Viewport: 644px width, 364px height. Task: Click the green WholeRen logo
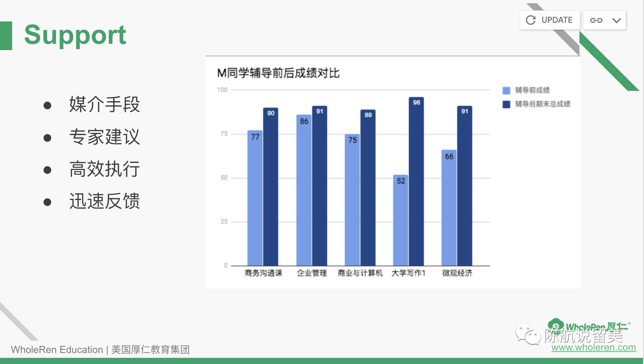[x=556, y=325]
